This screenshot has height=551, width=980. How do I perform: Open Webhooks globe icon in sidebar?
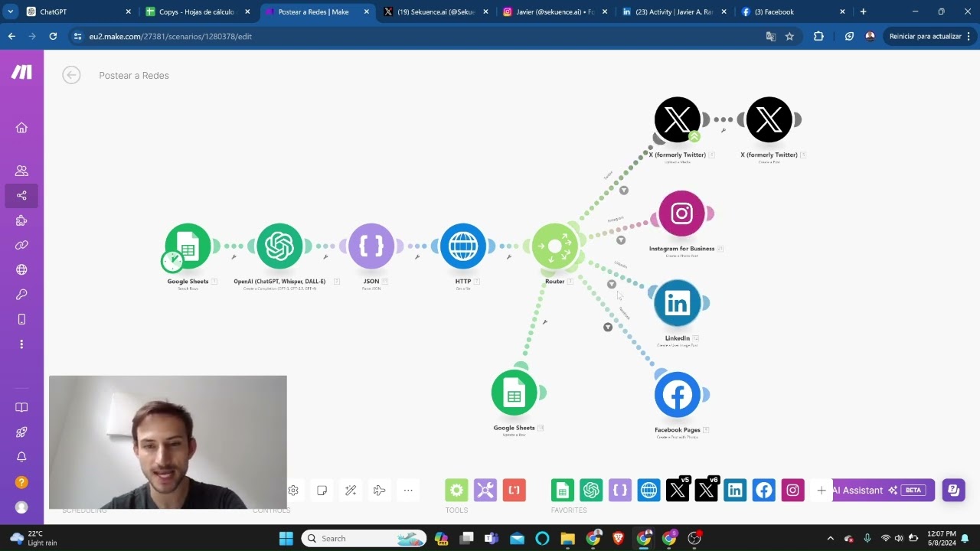click(x=21, y=269)
